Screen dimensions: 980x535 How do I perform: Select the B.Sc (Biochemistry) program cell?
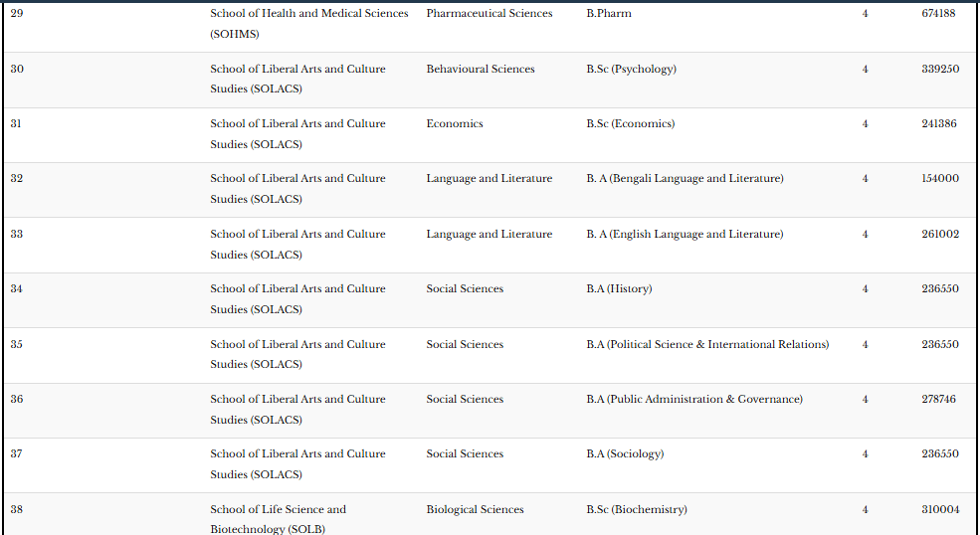(636, 510)
